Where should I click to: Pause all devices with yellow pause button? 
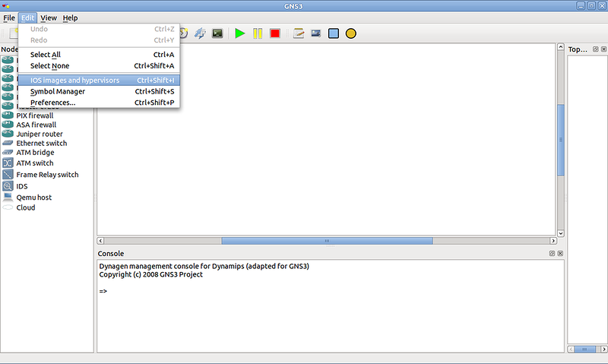tap(258, 33)
